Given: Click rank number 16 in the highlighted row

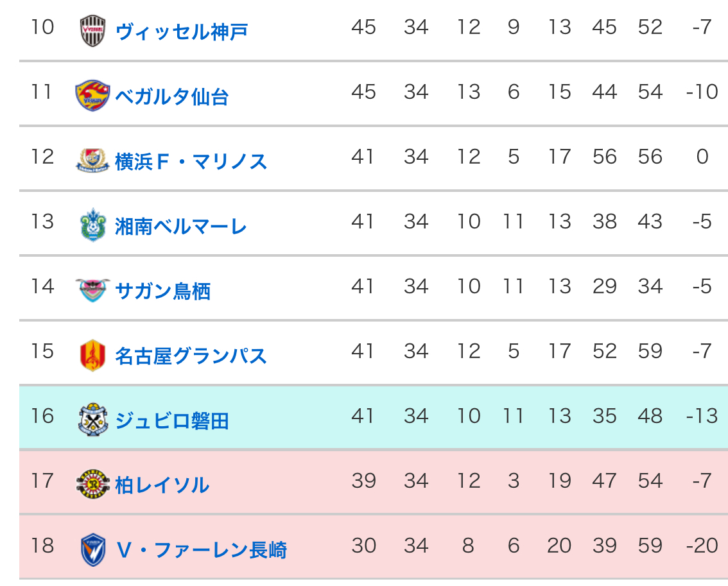Looking at the screenshot, I should tap(42, 416).
